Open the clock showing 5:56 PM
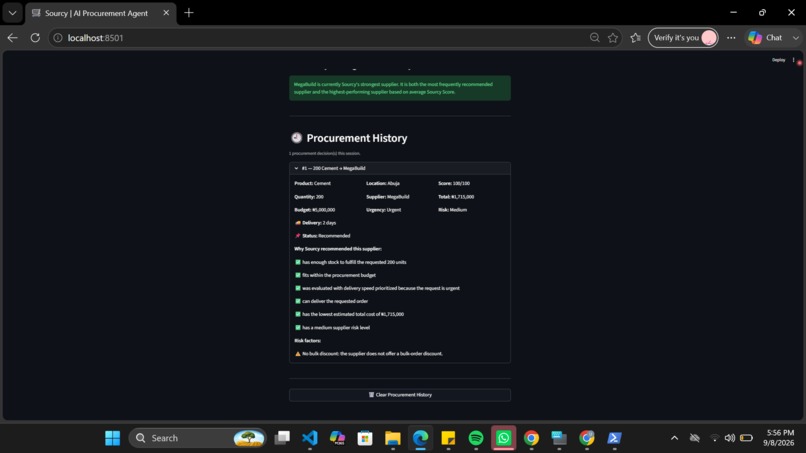The image size is (806, 453). tap(780, 438)
